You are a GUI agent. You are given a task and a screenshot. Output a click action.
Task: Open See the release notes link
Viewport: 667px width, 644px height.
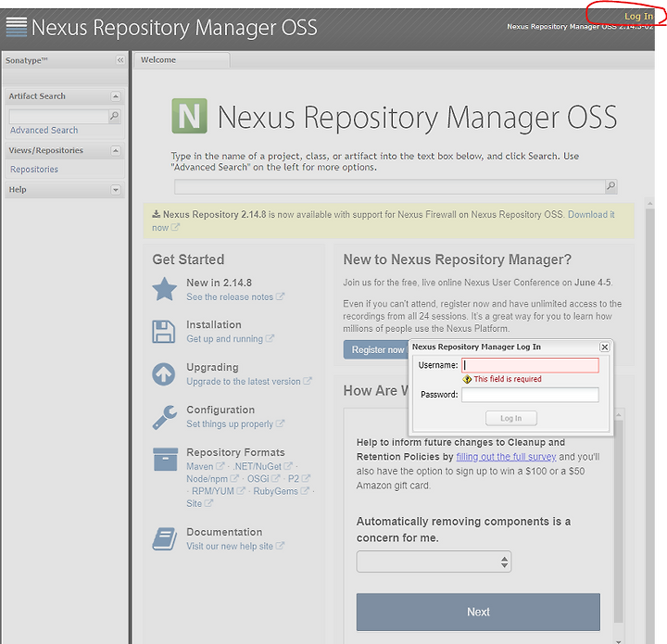coord(230,297)
